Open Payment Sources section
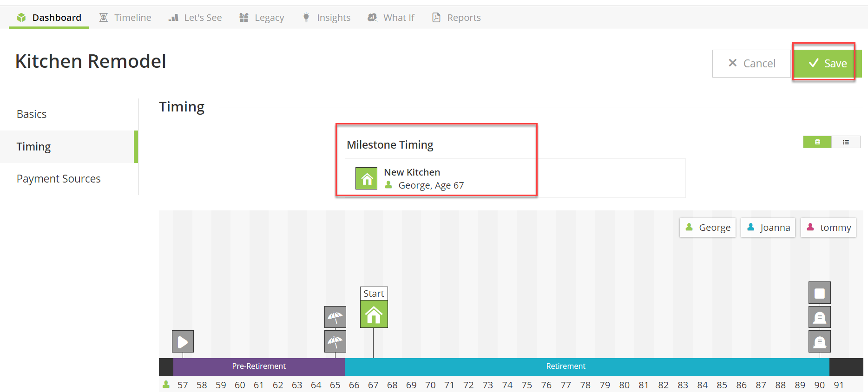 (x=69, y=179)
